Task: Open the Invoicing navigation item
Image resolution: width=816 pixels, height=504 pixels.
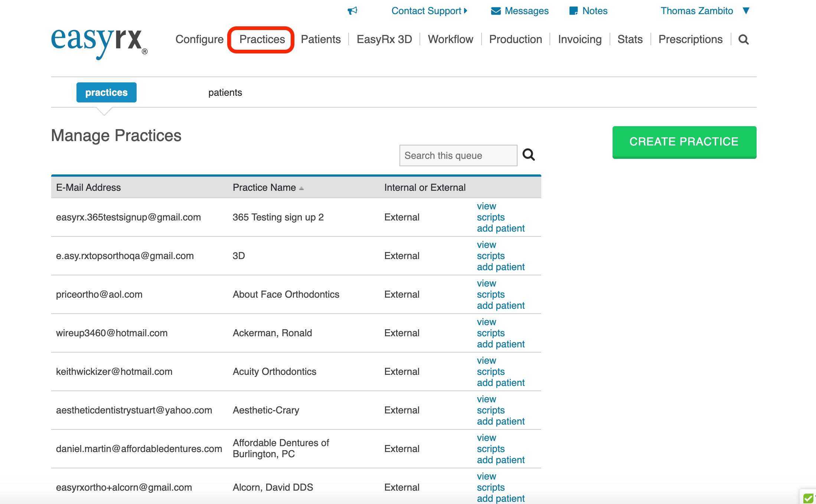Action: point(580,39)
